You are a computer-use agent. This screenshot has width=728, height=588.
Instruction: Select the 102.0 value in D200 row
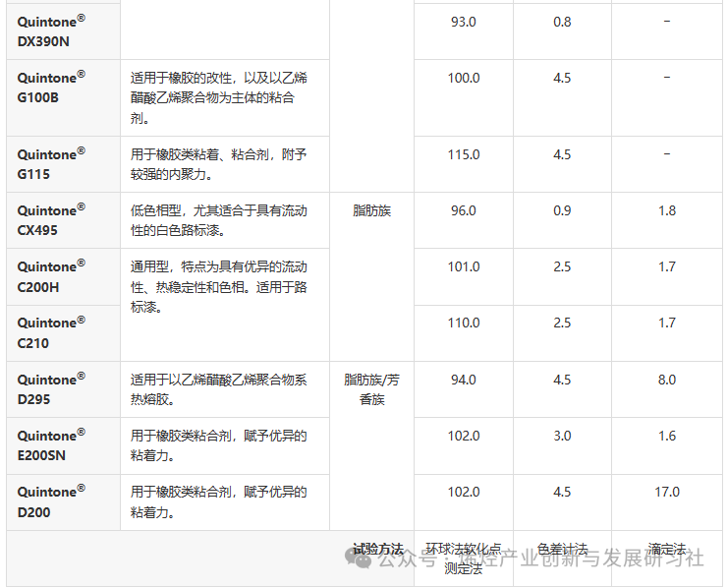click(x=464, y=493)
